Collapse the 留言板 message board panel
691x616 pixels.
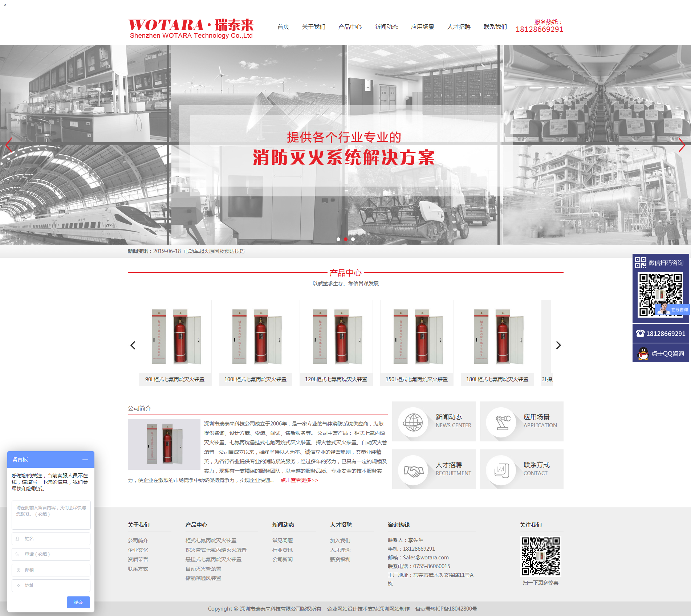(x=86, y=460)
